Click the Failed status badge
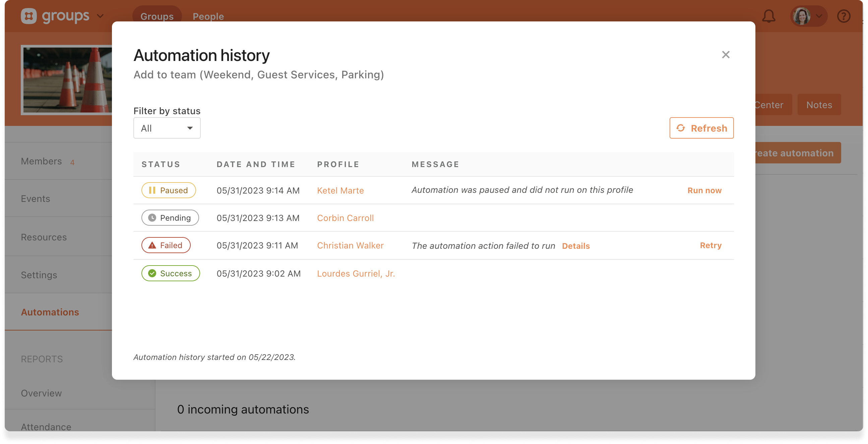This screenshot has width=868, height=444. pos(166,245)
